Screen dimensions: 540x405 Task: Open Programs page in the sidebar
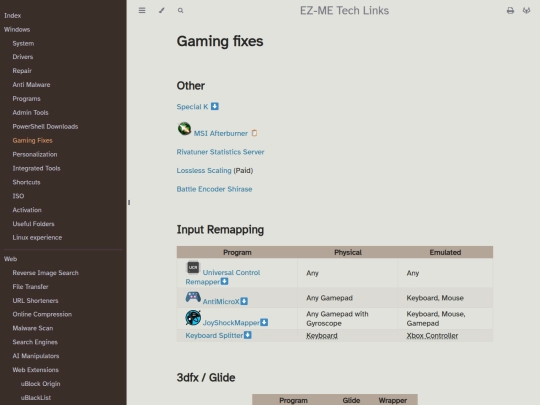pos(27,98)
